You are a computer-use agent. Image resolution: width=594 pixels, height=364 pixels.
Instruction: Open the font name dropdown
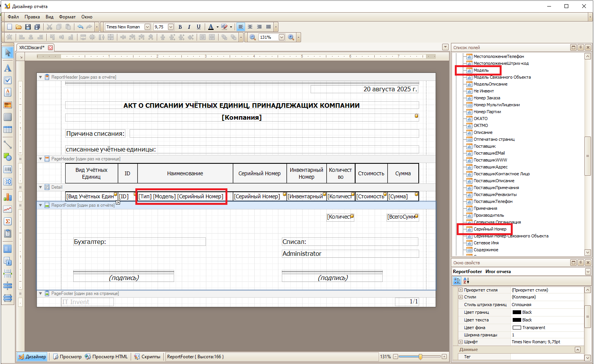(x=147, y=27)
